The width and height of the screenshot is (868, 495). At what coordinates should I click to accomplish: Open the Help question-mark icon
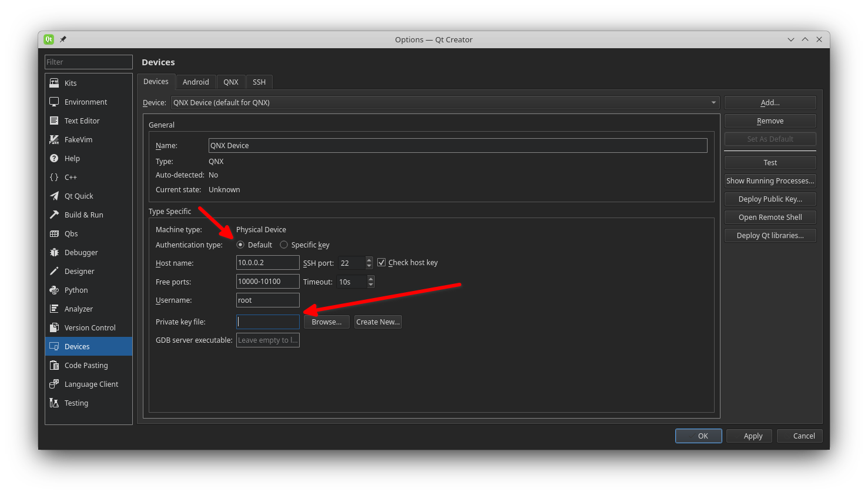(x=54, y=158)
